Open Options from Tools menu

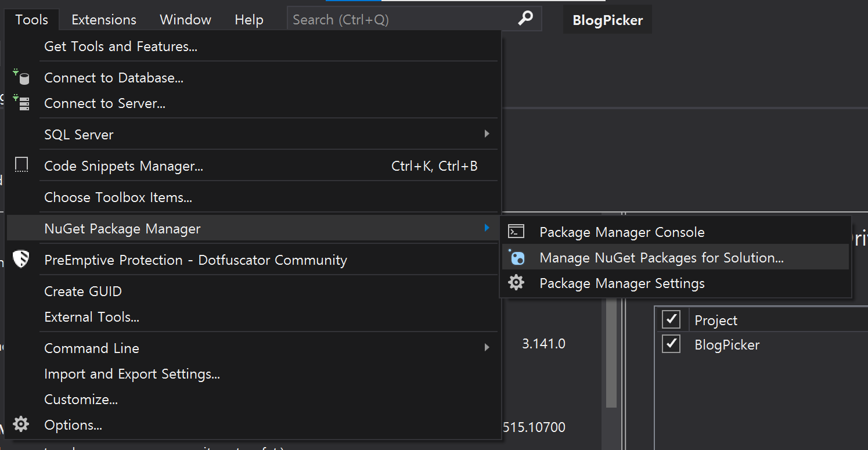[x=253, y=424]
